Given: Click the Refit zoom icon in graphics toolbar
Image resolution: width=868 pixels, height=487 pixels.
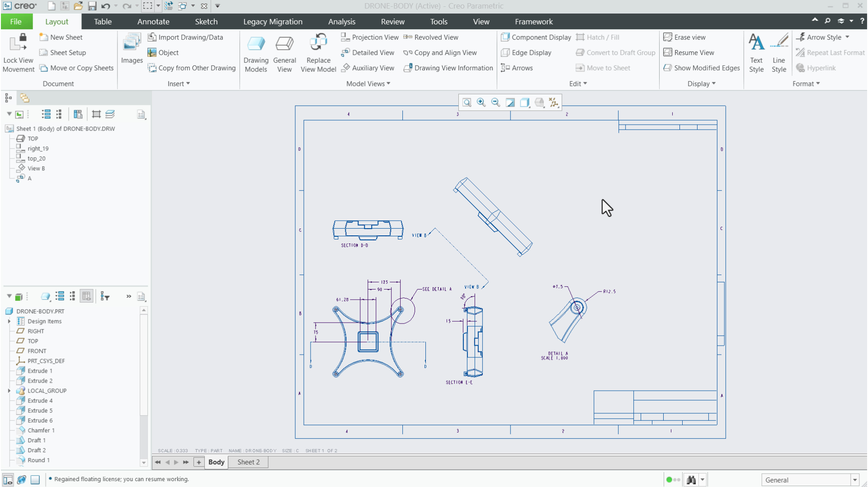Looking at the screenshot, I should (x=467, y=103).
